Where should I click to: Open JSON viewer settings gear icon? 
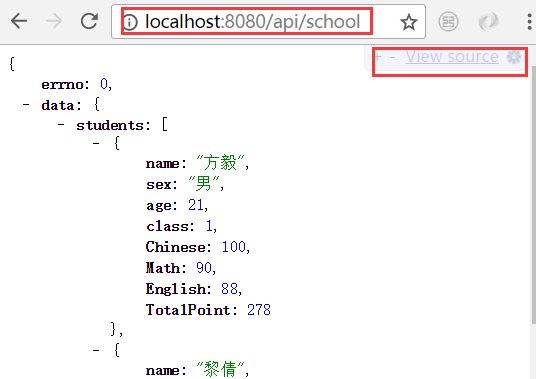tap(514, 57)
